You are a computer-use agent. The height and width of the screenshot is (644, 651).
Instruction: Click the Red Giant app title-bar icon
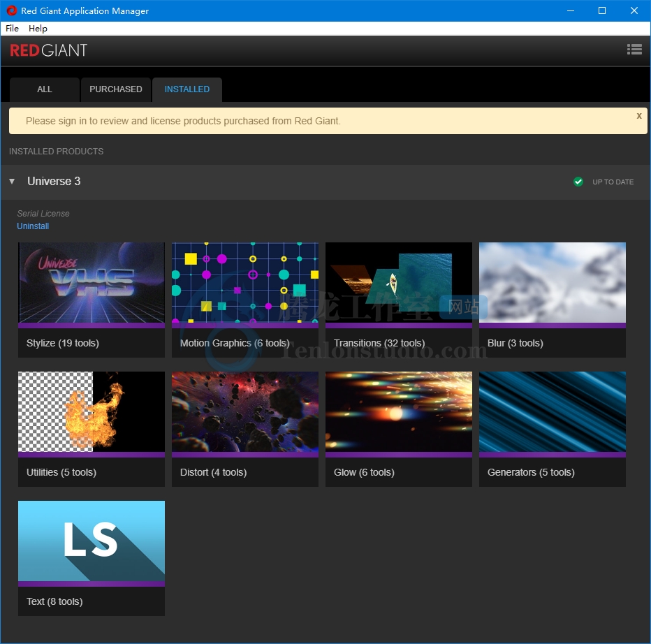pos(12,10)
